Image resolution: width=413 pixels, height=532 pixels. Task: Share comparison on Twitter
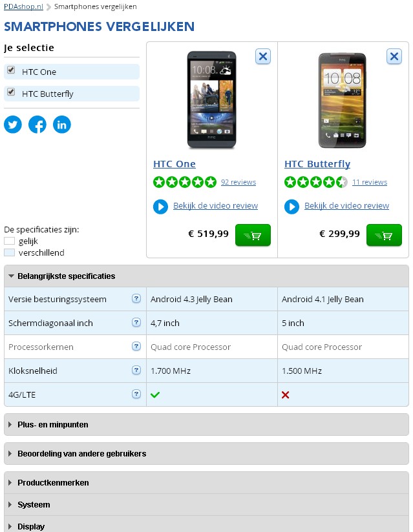pyautogui.click(x=13, y=125)
